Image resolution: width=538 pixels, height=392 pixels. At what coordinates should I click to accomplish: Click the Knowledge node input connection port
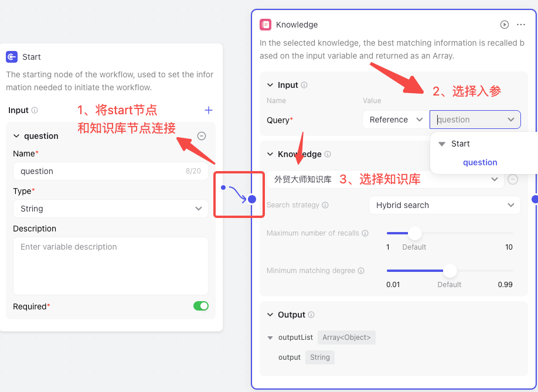(x=252, y=199)
